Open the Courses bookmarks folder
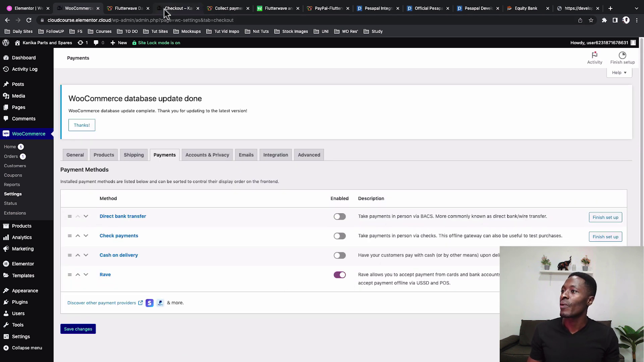This screenshot has height=362, width=644. coord(99,31)
